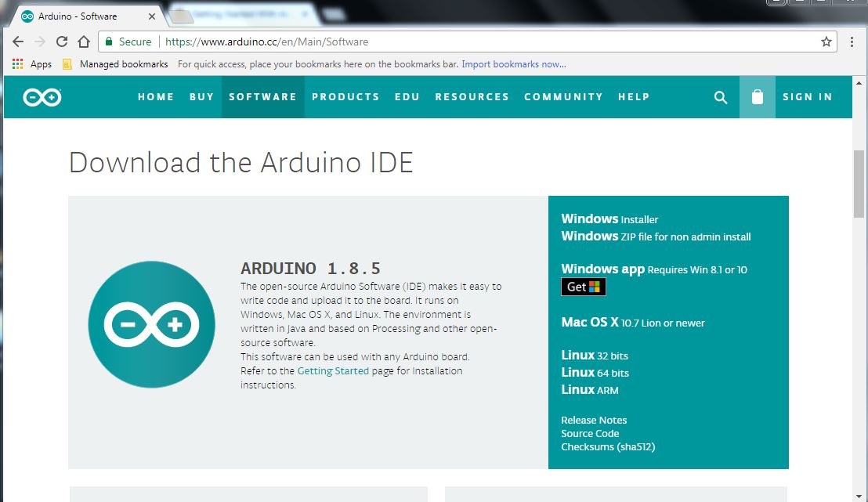Image resolution: width=868 pixels, height=502 pixels.
Task: Click the green Secure padlock icon
Action: coord(109,42)
